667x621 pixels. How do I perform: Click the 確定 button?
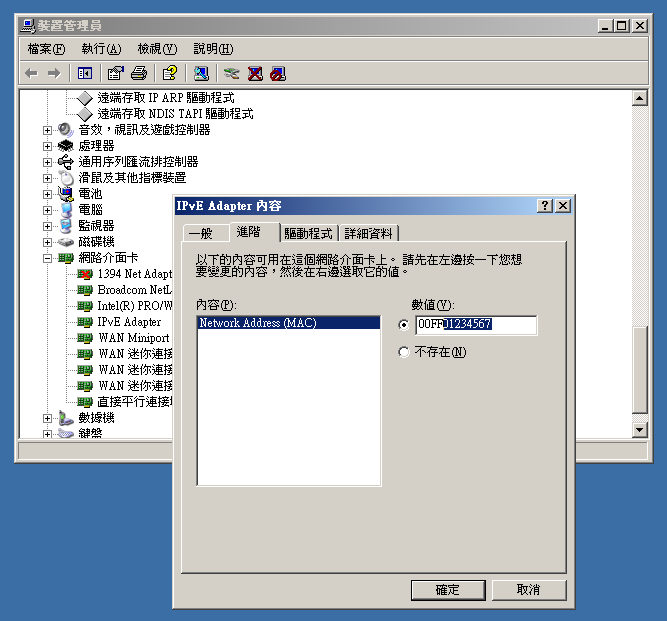[x=448, y=590]
